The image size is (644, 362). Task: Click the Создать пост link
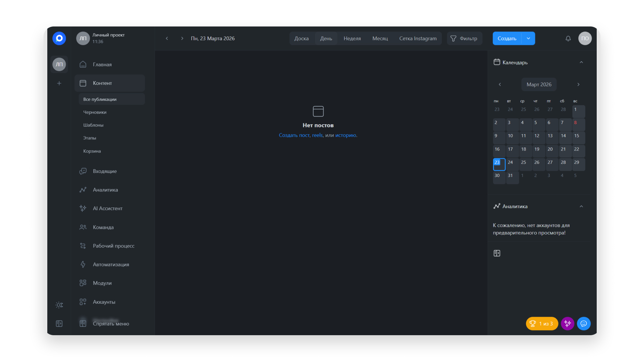[294, 135]
